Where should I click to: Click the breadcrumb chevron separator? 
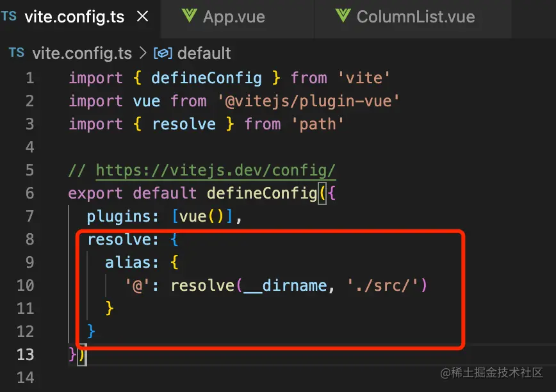(x=143, y=53)
